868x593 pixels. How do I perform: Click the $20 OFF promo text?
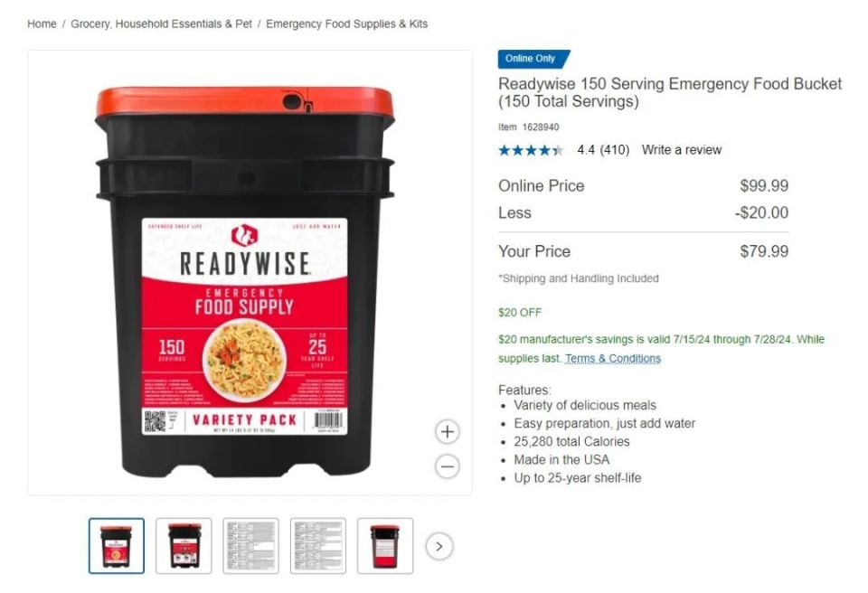coord(520,312)
